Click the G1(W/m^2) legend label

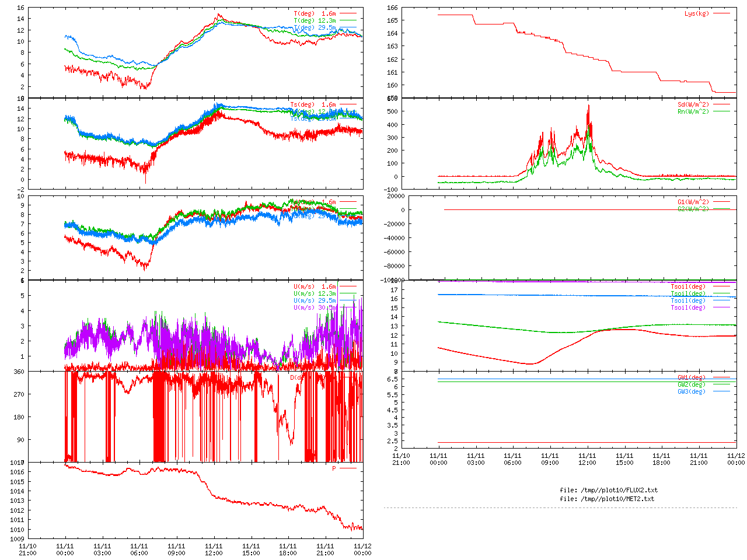(693, 202)
